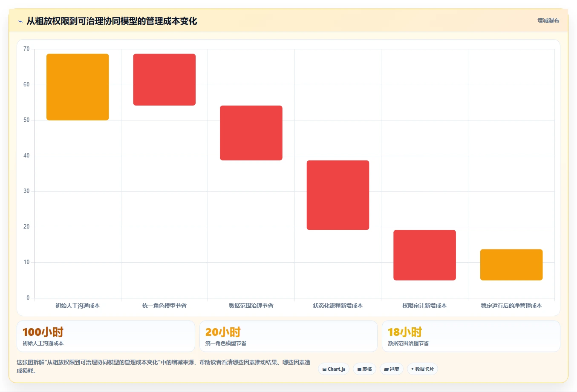The image size is (577, 392).
Task: Click y-axis value 20
Action: point(26,227)
